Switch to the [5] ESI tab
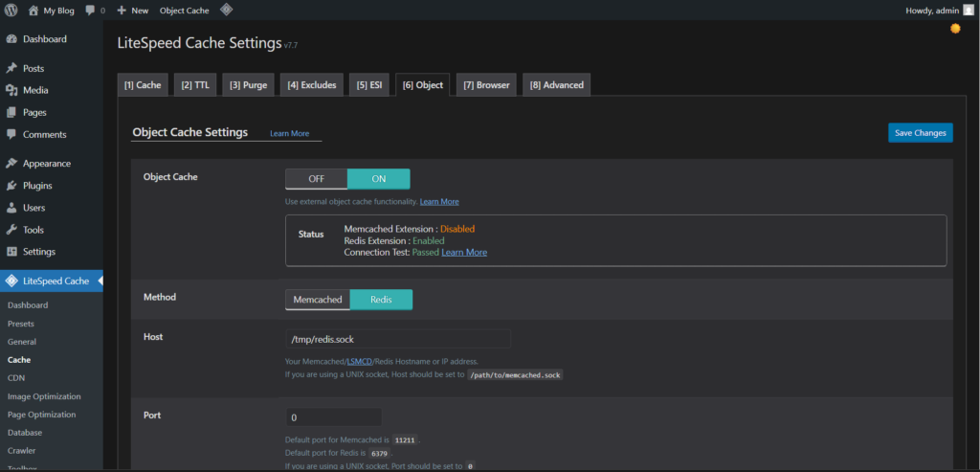The width and height of the screenshot is (980, 472). click(369, 85)
